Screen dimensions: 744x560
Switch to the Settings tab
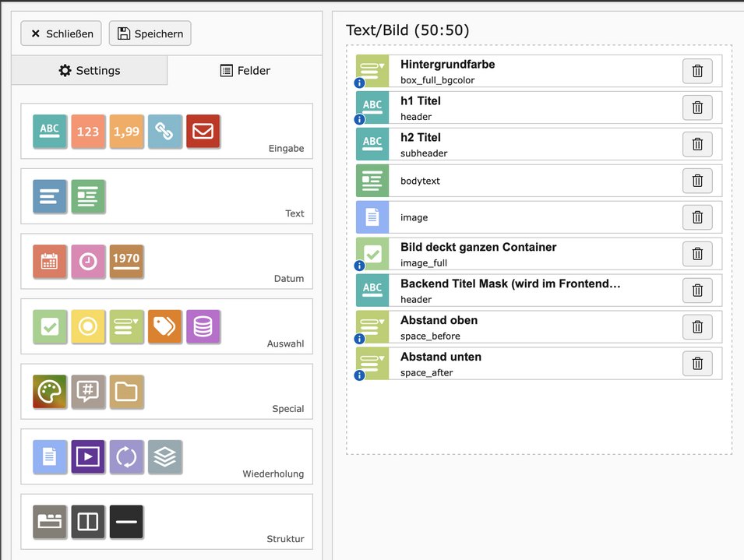tap(90, 70)
